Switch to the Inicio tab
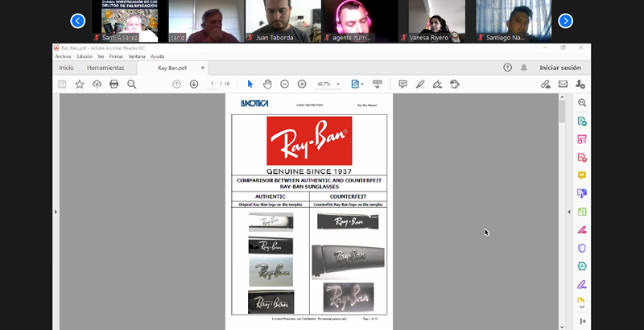The width and height of the screenshot is (644, 330). coord(66,68)
